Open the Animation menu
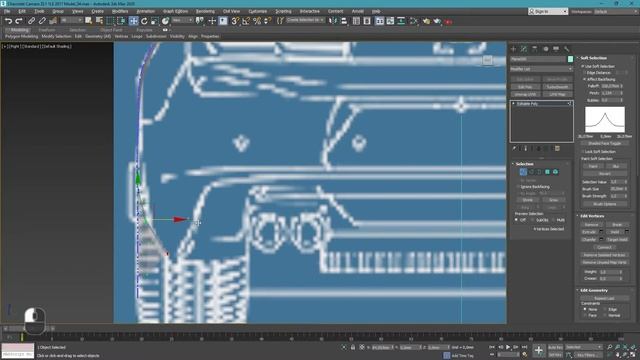The image size is (640, 360). [146, 11]
